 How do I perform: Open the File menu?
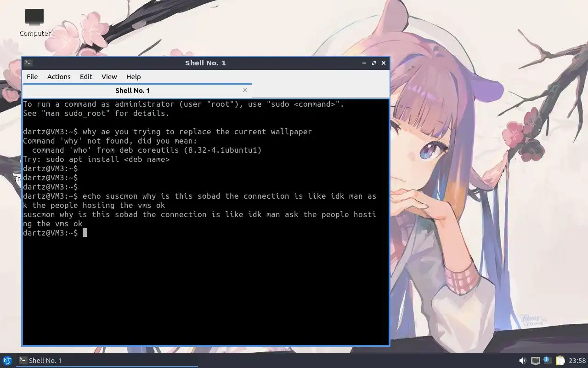coord(32,77)
